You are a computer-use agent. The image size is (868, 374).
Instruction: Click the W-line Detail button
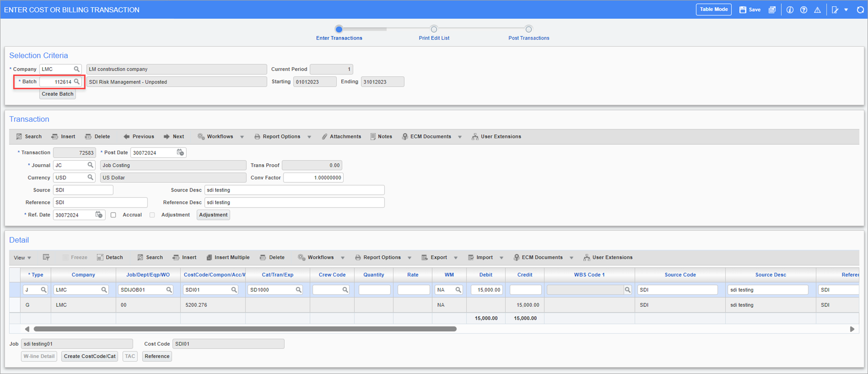(x=39, y=356)
